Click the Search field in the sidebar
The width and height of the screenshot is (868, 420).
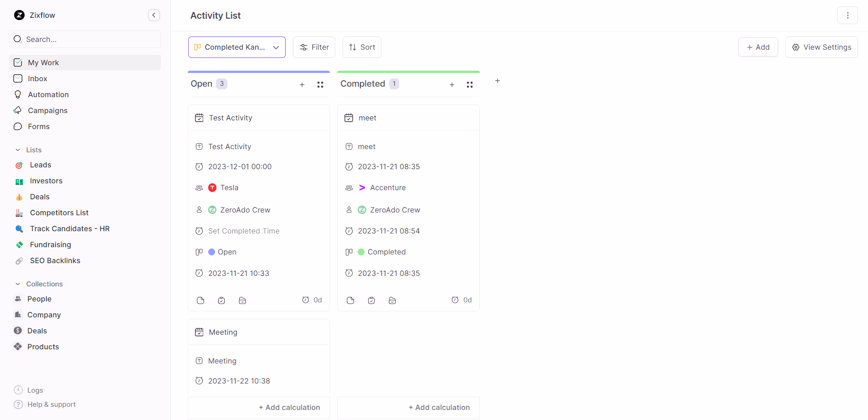click(x=85, y=39)
